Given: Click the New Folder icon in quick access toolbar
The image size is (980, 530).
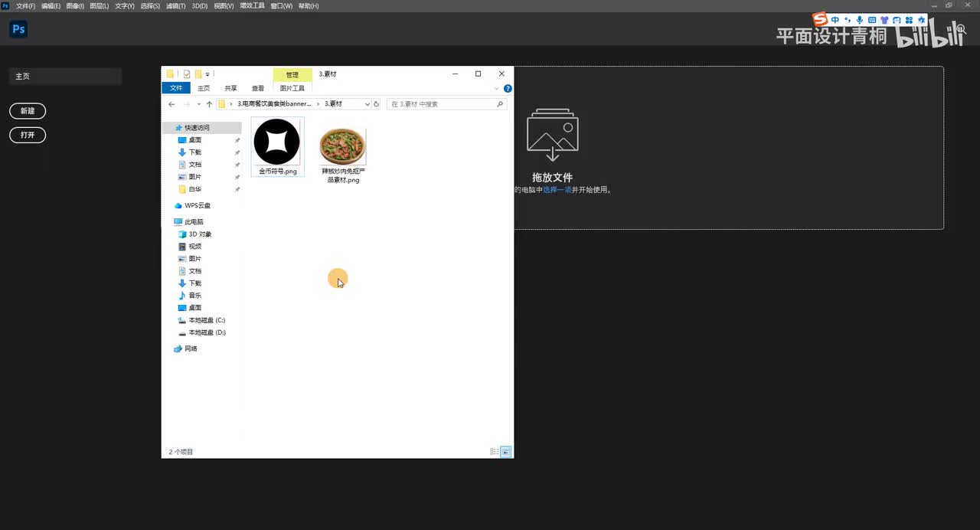Looking at the screenshot, I should point(198,74).
